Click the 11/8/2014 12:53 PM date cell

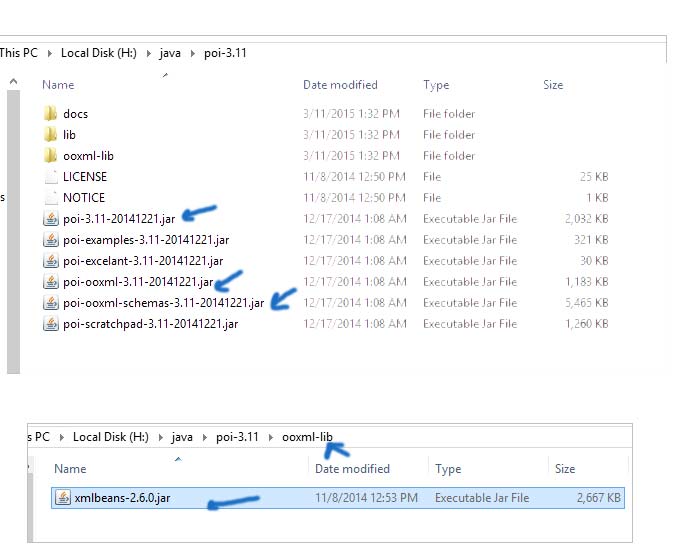[366, 498]
